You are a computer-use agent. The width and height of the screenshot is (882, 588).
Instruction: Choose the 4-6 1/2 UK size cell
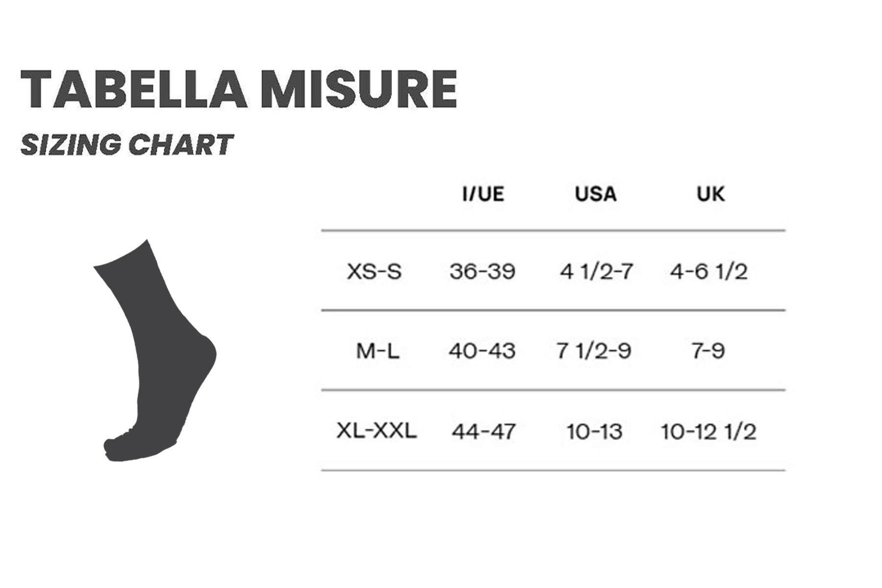click(x=709, y=271)
